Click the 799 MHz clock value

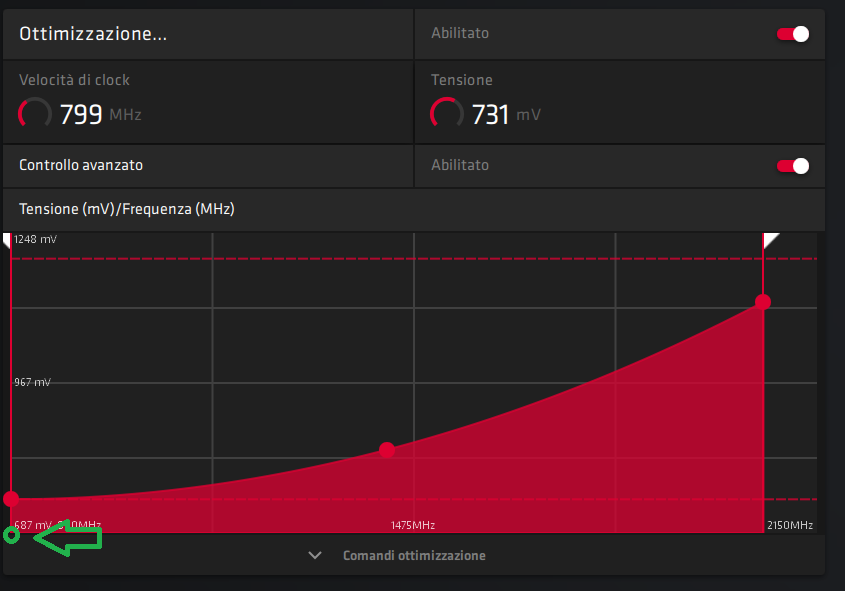tap(81, 114)
